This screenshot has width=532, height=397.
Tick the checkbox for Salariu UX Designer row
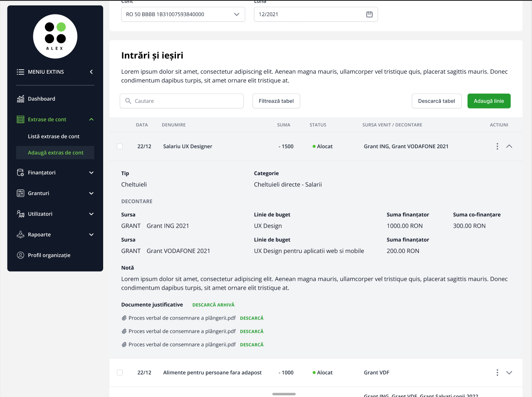120,146
